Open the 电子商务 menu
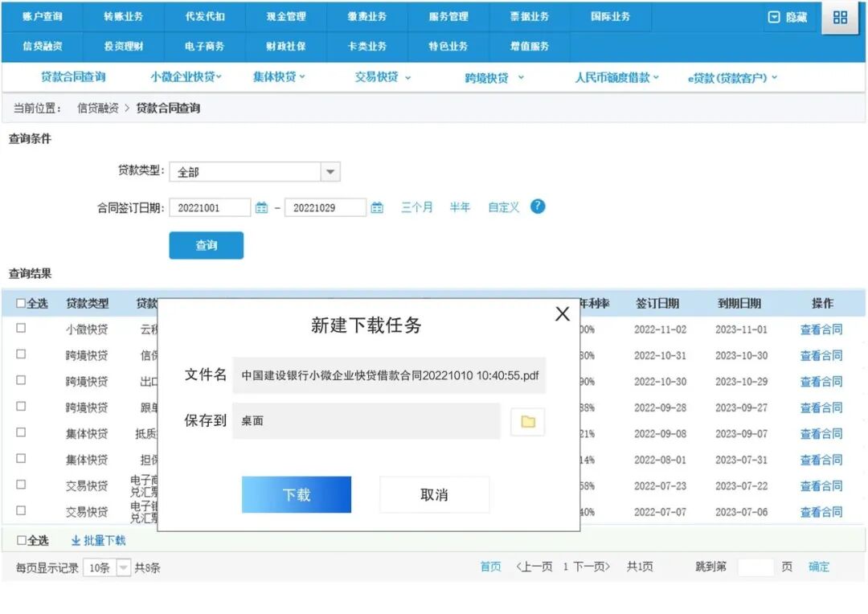This screenshot has width=868, height=614. point(205,47)
